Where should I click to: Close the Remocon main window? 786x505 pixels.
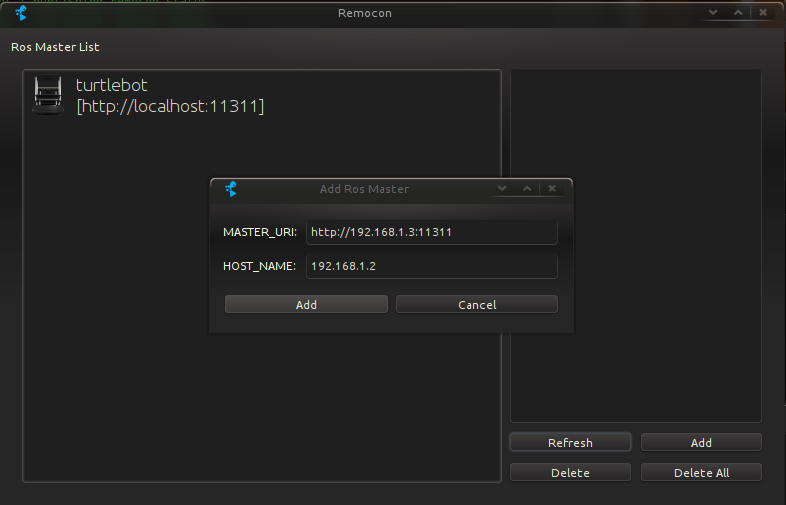763,12
